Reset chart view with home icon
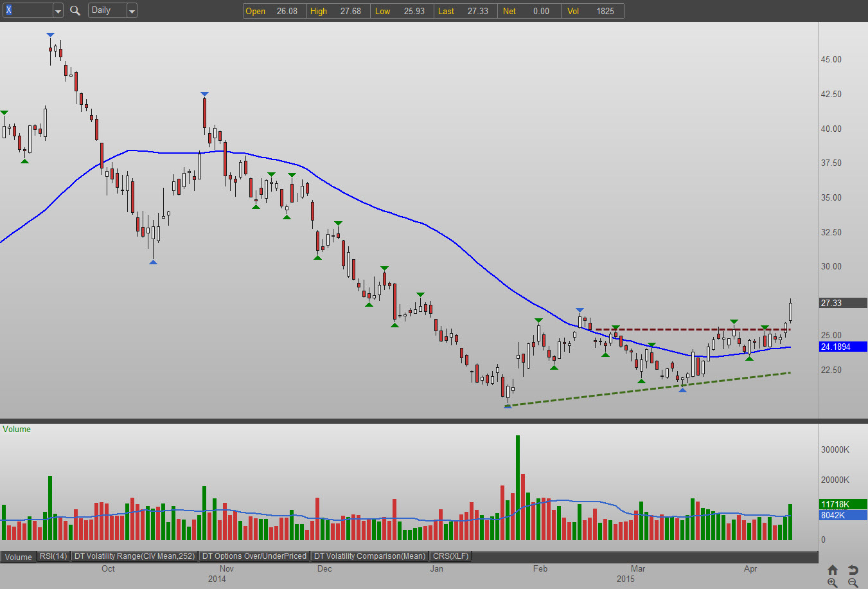 (833, 570)
